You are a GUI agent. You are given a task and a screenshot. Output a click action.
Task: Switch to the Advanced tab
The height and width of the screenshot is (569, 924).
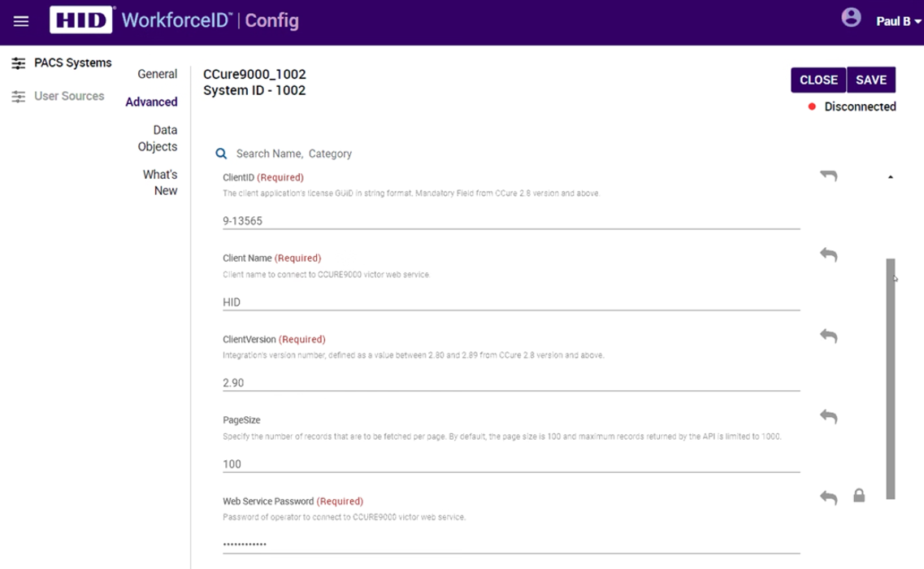151,102
